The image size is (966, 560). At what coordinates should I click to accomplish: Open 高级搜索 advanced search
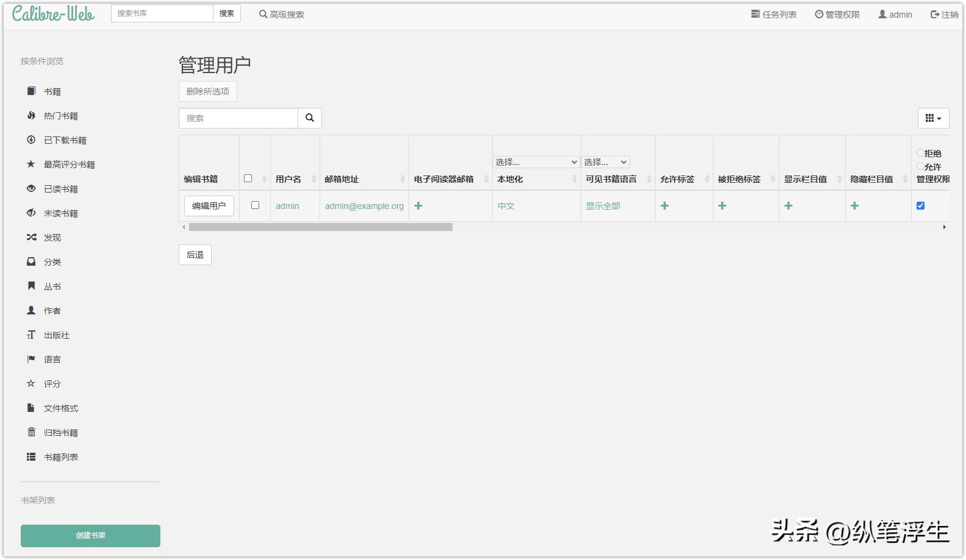tap(282, 15)
